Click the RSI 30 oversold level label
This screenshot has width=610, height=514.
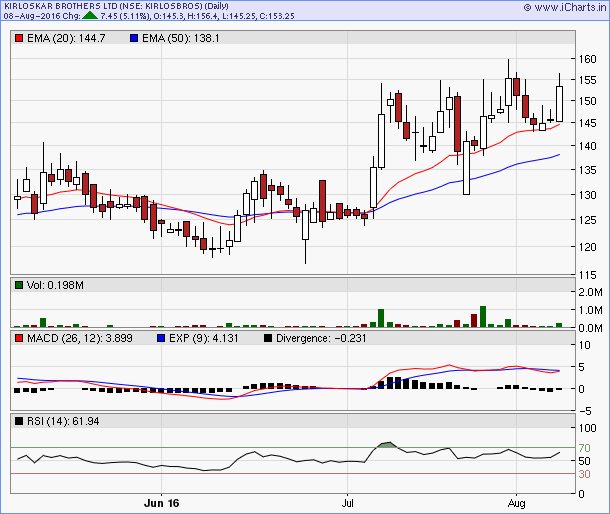(x=584, y=474)
